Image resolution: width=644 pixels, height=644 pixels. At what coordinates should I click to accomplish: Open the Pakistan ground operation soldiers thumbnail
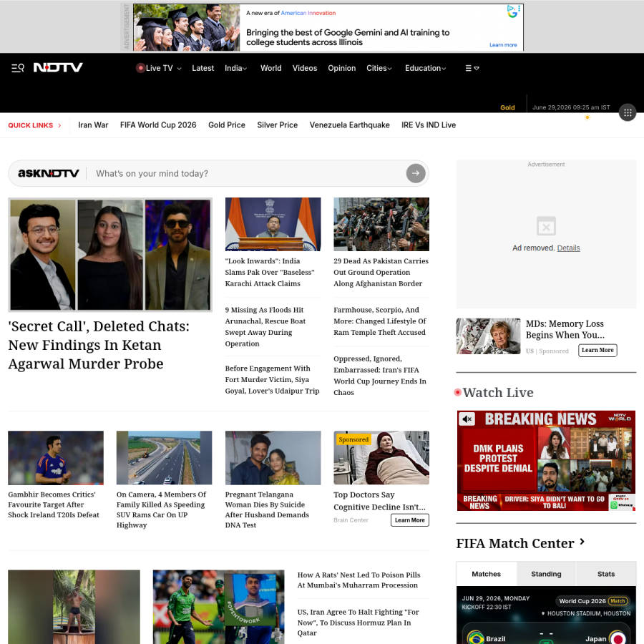(x=381, y=224)
